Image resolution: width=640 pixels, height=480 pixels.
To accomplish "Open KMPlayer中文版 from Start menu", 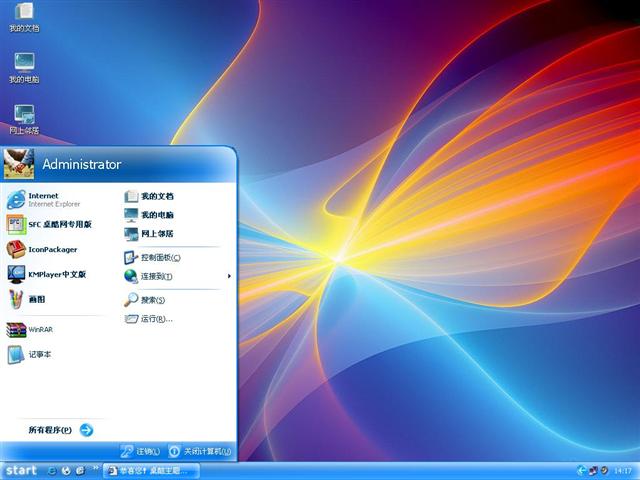I will 57,274.
